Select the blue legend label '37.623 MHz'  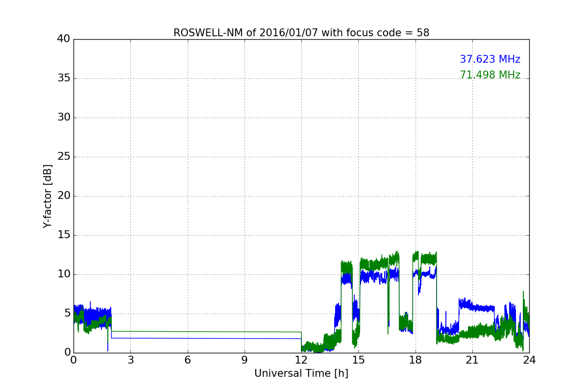pyautogui.click(x=490, y=59)
